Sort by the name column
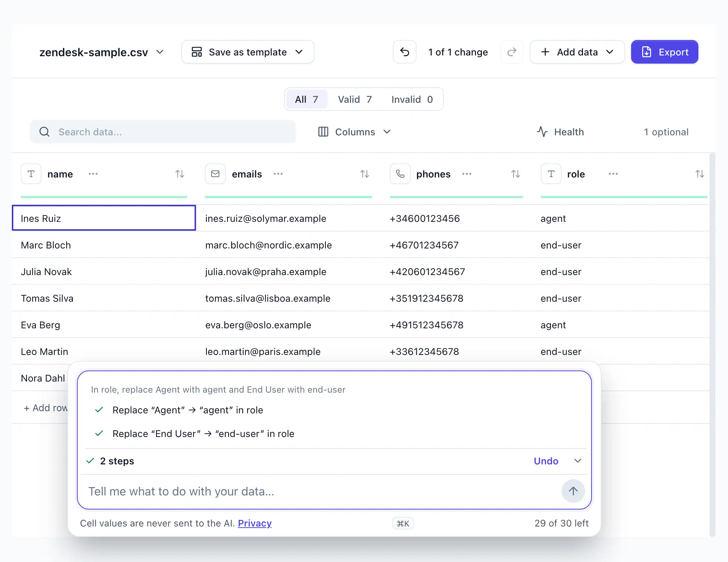Screen dimensions: 728x562 [180, 174]
